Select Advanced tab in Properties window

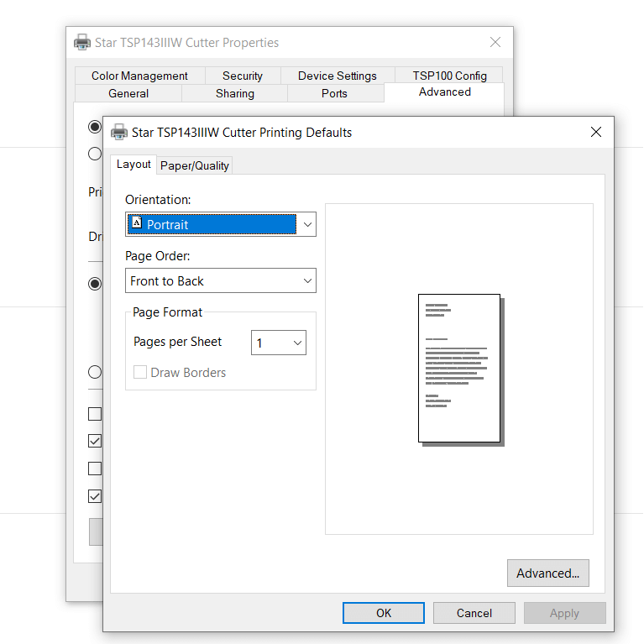444,92
